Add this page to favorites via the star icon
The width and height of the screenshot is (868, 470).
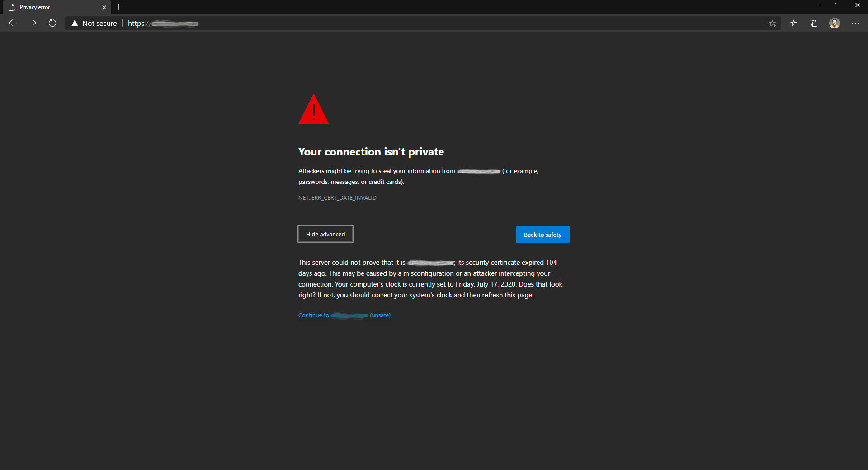coord(772,23)
